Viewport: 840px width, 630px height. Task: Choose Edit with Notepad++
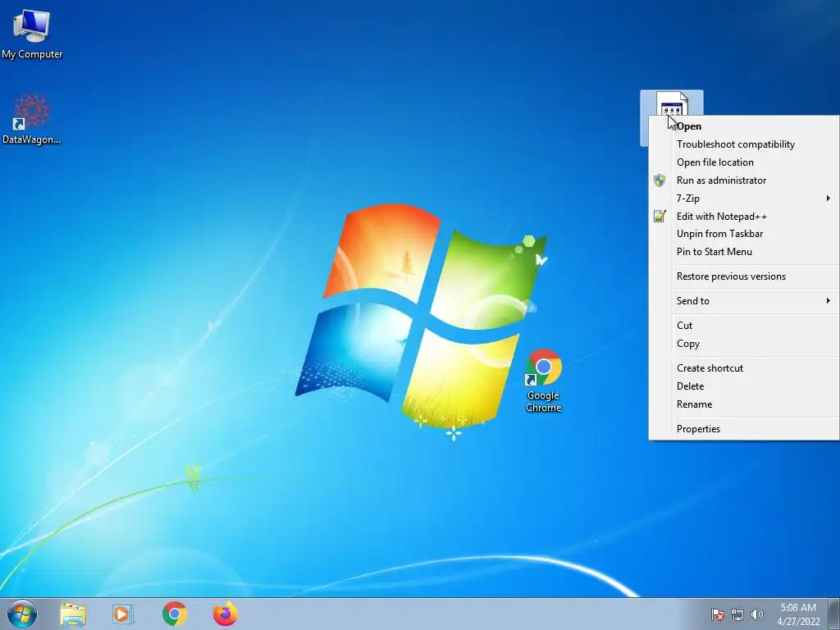744,217
